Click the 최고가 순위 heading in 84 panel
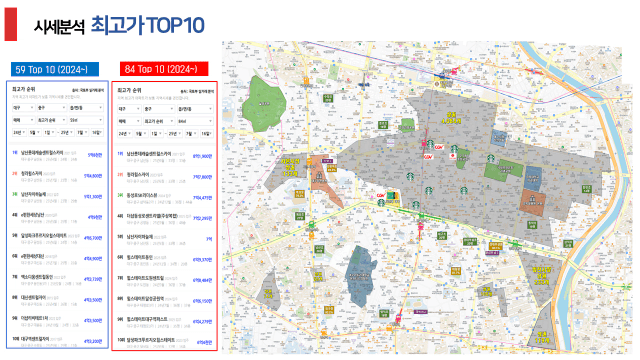The width and height of the screenshot is (640, 360). click(x=129, y=90)
